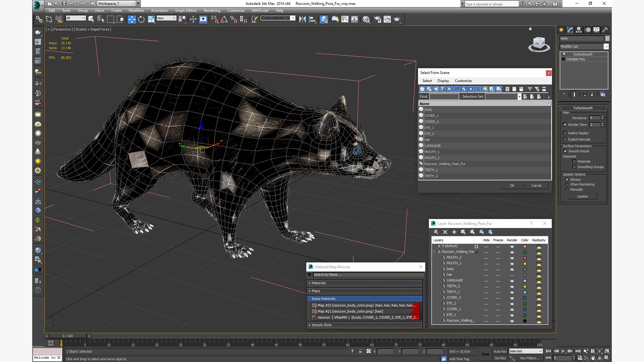Screen dimensions: 644x362
Task: Click the LANGUAGE layer pink color swatch
Action: tap(525, 281)
